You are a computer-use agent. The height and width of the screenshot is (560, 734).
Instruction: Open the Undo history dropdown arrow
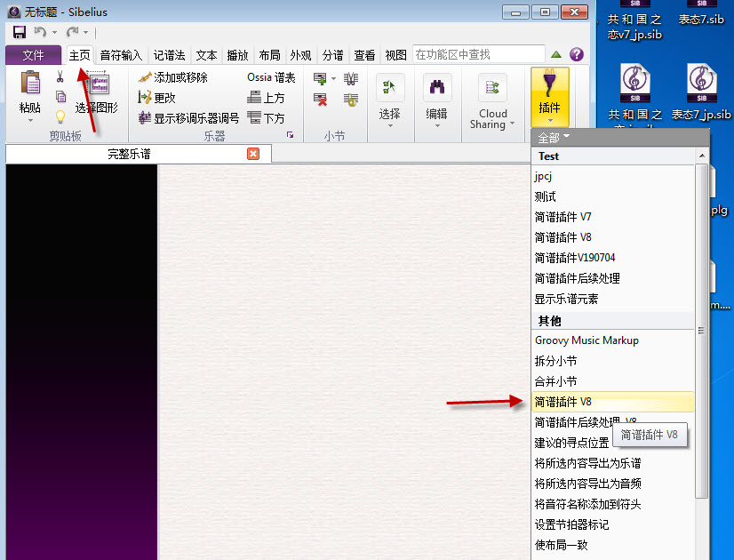(x=54, y=33)
